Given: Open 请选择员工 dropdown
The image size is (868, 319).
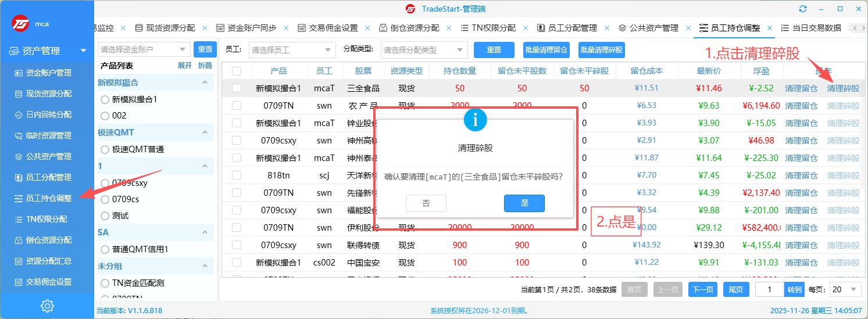Looking at the screenshot, I should pos(292,50).
